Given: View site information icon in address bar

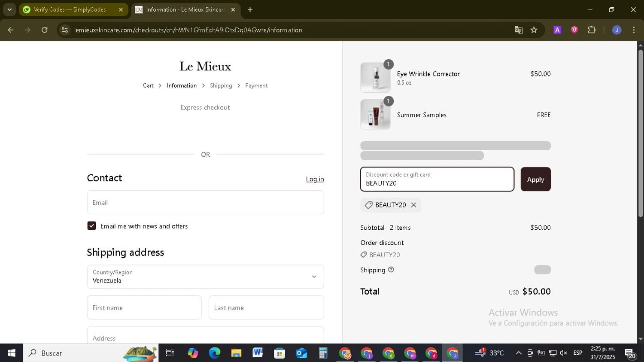Looking at the screenshot, I should 65,30.
